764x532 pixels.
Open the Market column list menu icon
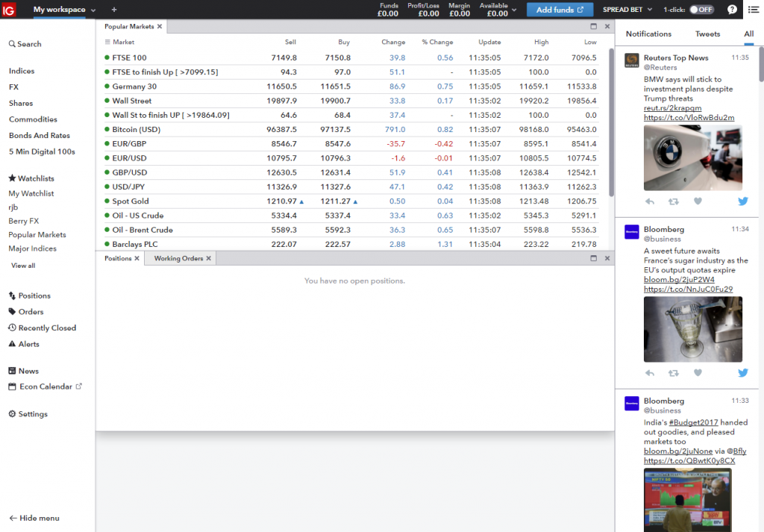107,42
